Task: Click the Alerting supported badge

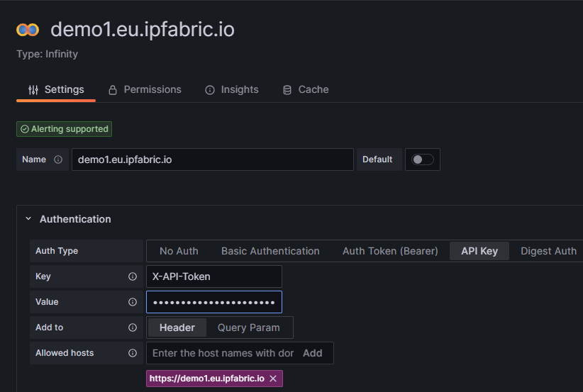Action: click(x=64, y=129)
